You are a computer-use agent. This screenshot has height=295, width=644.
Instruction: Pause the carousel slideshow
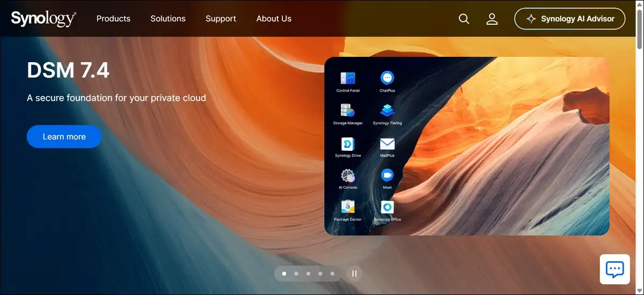tap(354, 274)
